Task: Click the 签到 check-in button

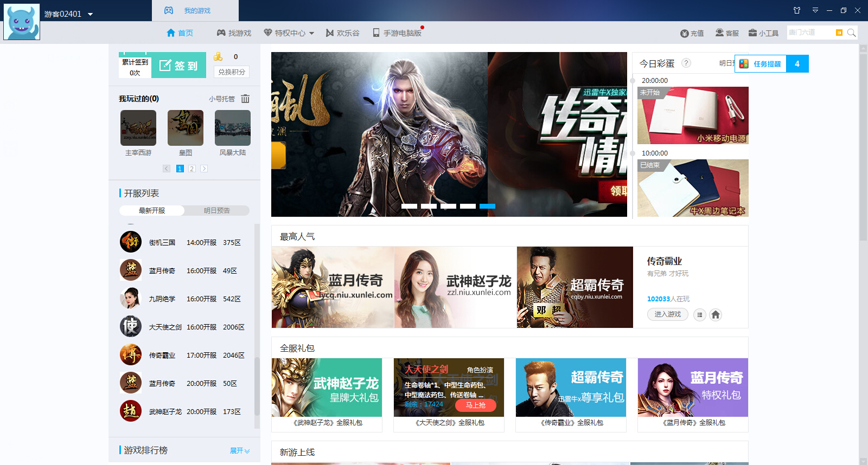Action: tap(178, 66)
